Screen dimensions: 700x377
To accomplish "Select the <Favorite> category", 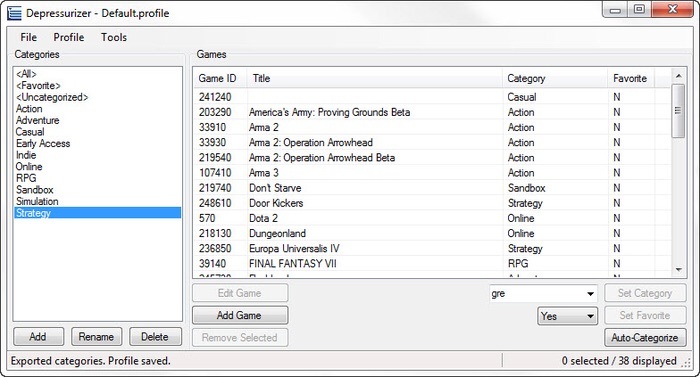I will pyautogui.click(x=97, y=85).
